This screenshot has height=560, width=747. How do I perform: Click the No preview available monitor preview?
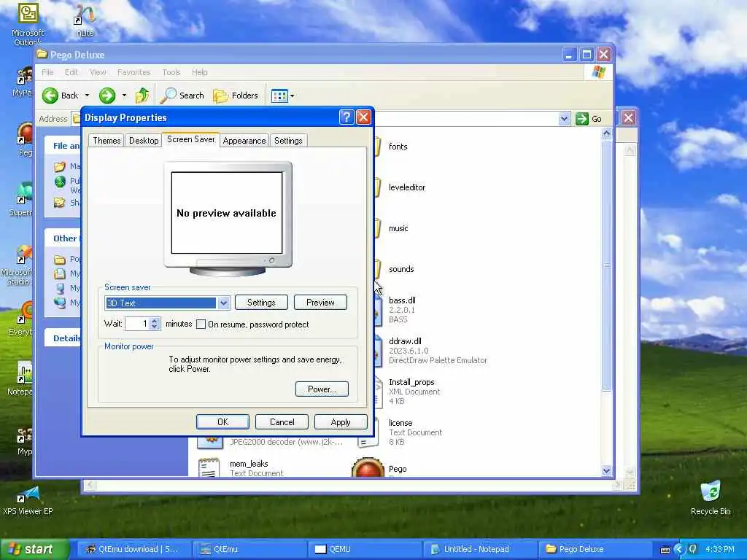tap(227, 213)
